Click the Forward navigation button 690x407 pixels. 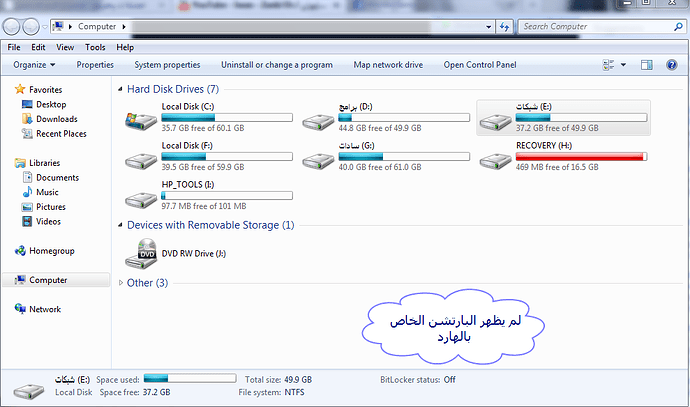[30, 27]
